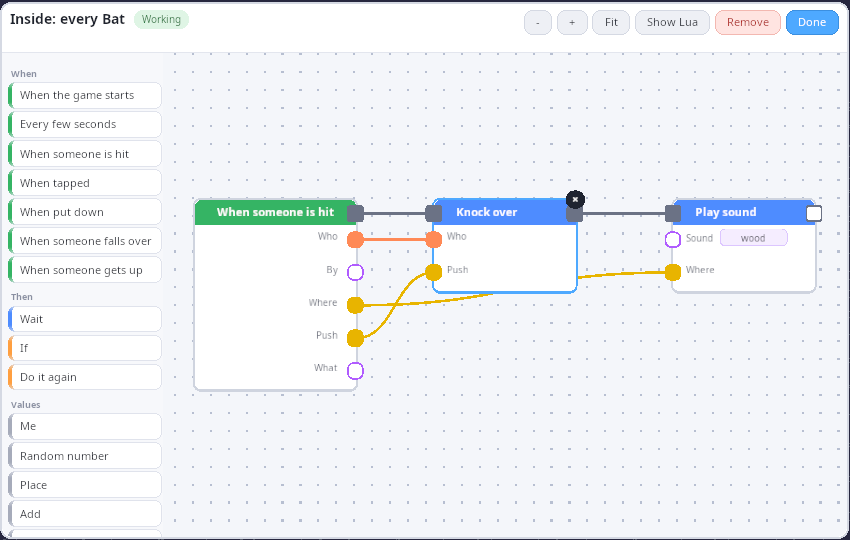Screen dimensions: 850x540
Task: Click the Remove button
Action: pos(748,22)
